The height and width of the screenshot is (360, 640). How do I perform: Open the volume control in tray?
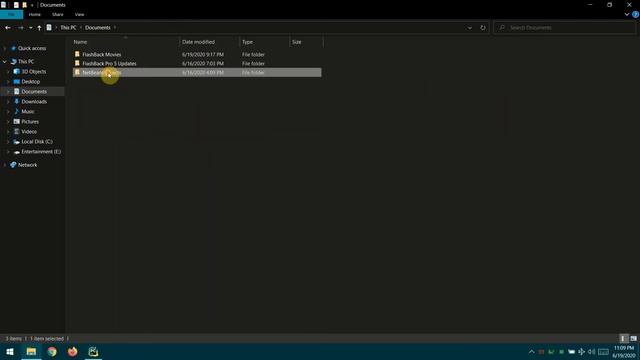pos(591,351)
